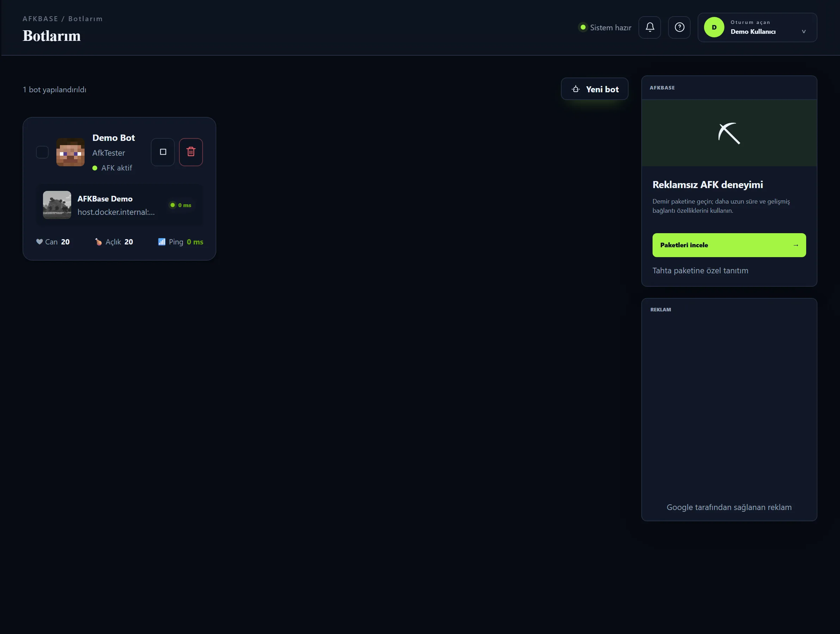The image size is (840, 634).
Task: Open the help question mark icon
Action: pos(679,27)
